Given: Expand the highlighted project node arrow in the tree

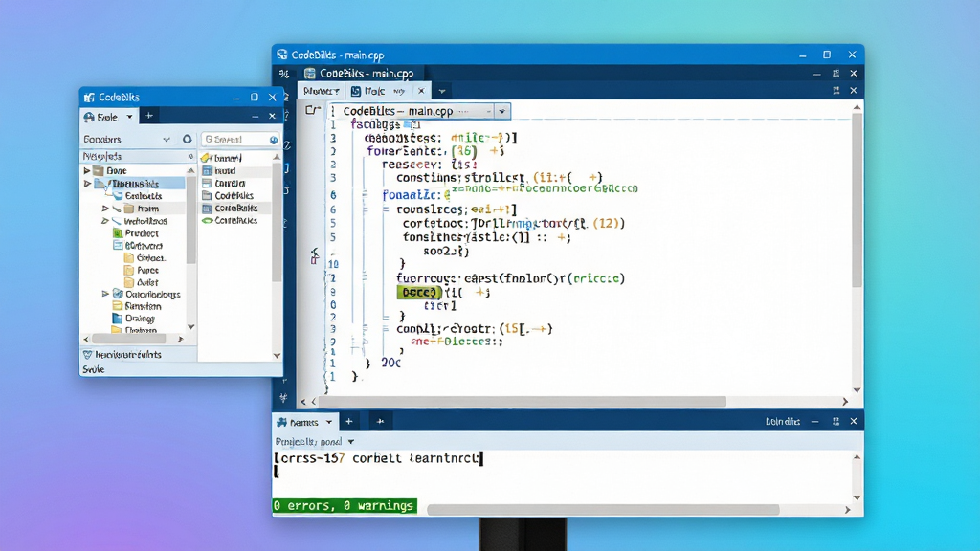Looking at the screenshot, I should (x=87, y=184).
